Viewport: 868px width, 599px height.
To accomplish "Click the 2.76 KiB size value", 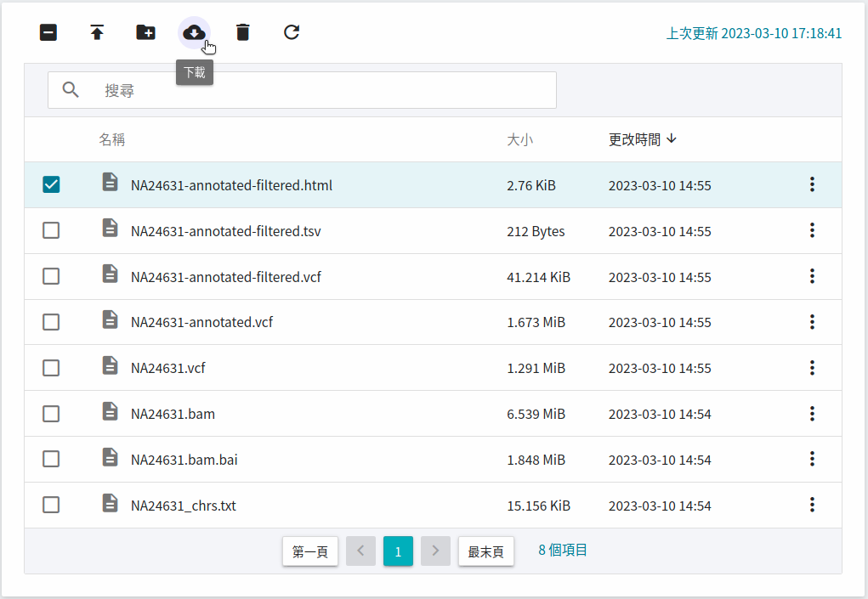I will click(x=530, y=185).
